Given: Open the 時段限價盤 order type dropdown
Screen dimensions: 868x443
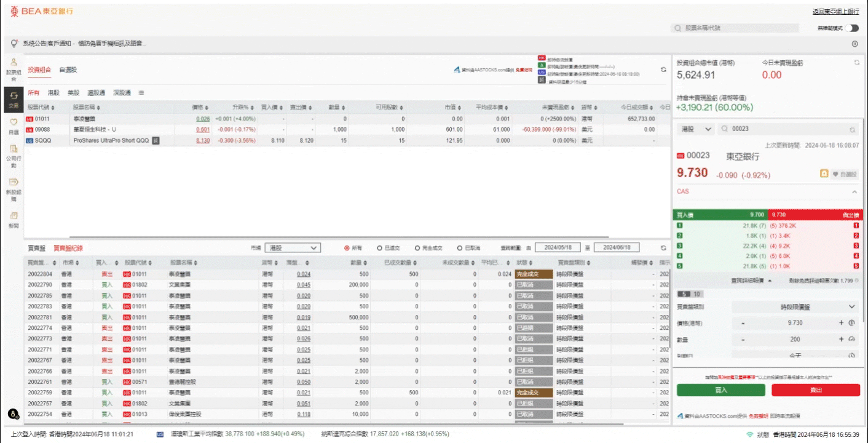Looking at the screenshot, I should 795,306.
